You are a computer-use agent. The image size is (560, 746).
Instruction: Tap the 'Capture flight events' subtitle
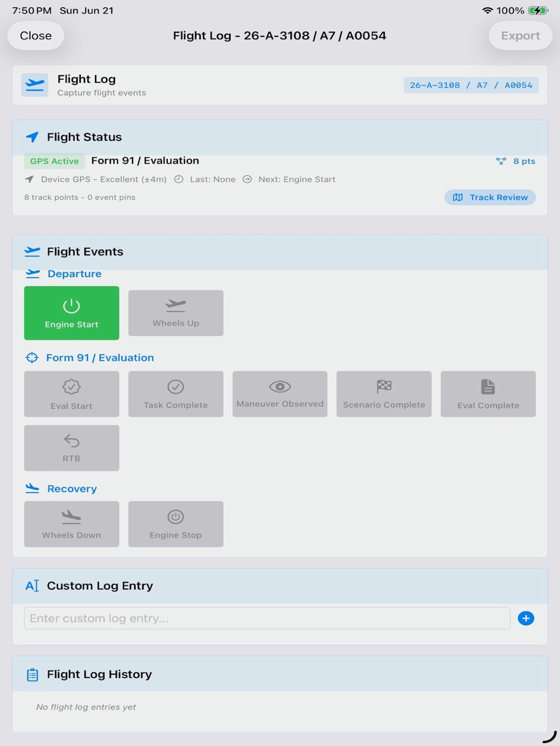point(102,93)
